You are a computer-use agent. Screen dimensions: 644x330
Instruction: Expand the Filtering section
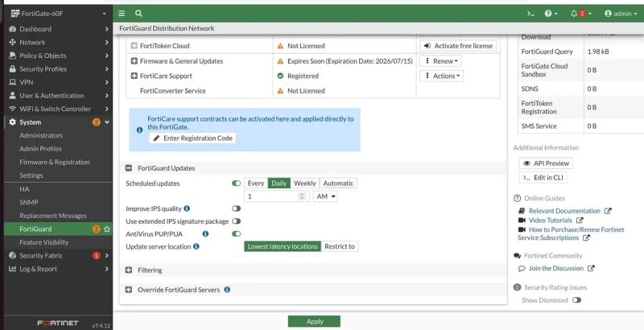(x=129, y=270)
